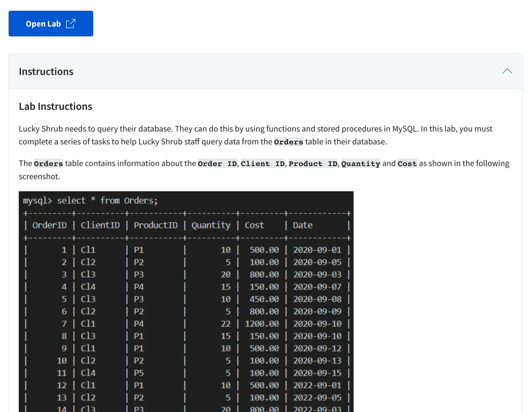The image size is (532, 412).
Task: Click the 2020-09-01 date in first row
Action: pyautogui.click(x=317, y=250)
